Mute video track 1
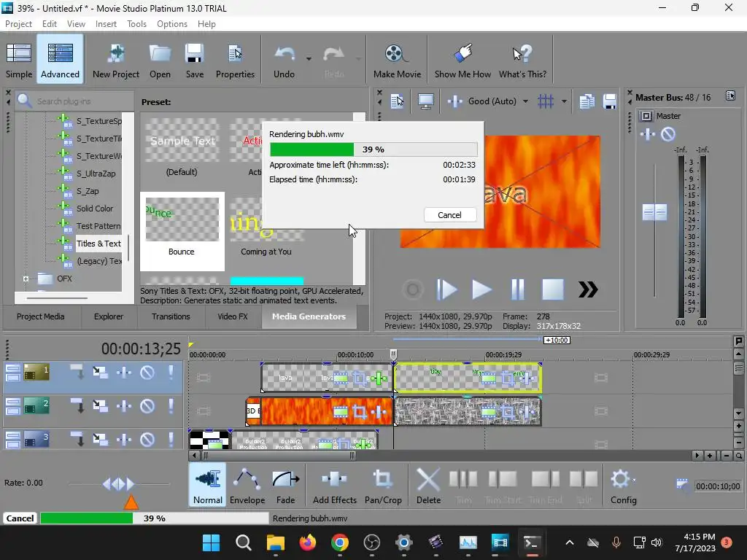The height and width of the screenshot is (560, 747). tap(147, 372)
